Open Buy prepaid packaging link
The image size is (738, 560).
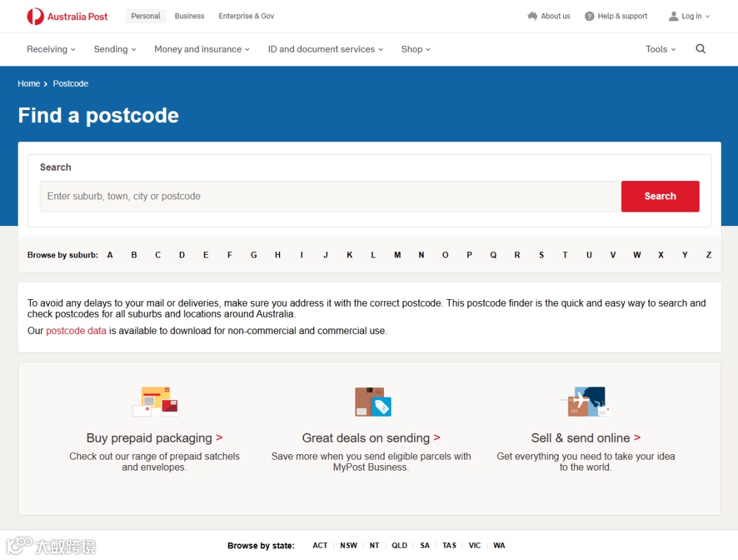click(154, 438)
